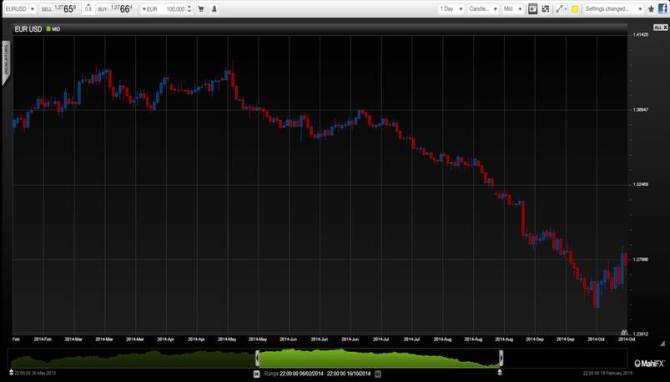670x382 pixels.
Task: Click the left range slider handle
Action: pyautogui.click(x=257, y=358)
